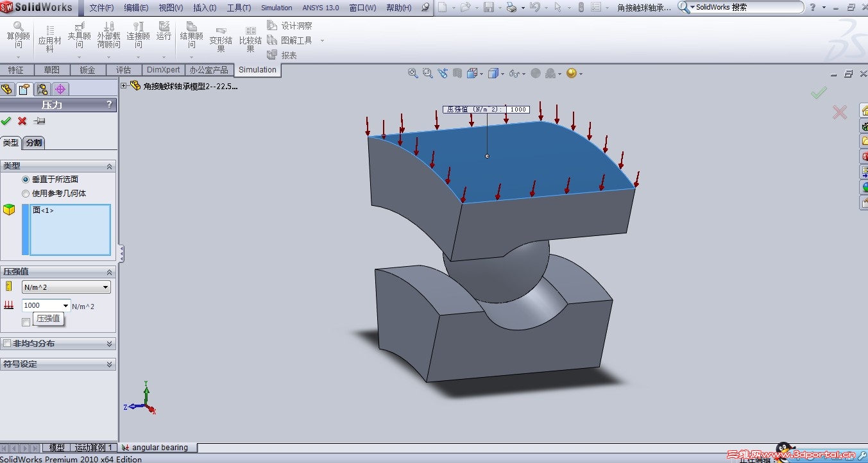Open the 外部载荷顾问 external loads advisor
Screen dimensions: 868x463
point(109,36)
